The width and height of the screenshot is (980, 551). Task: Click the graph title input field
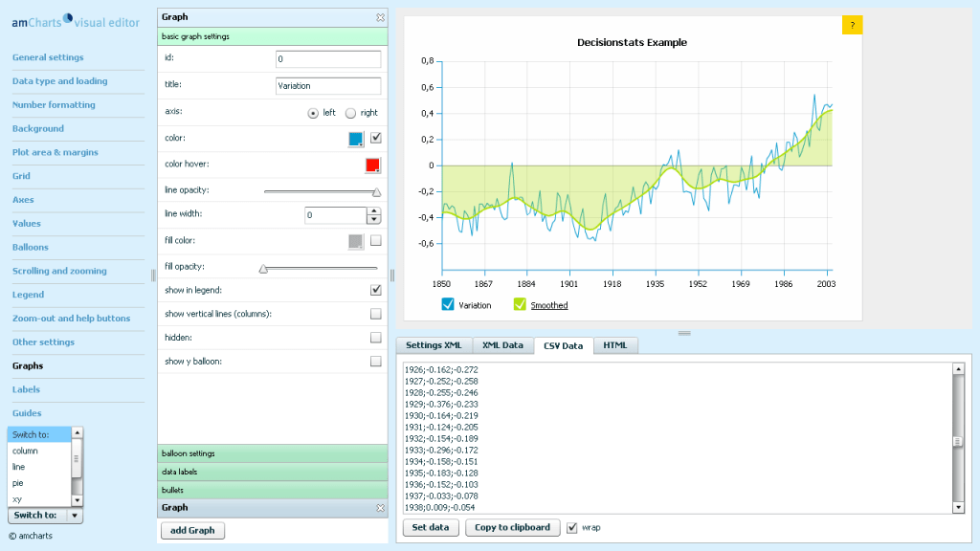coord(327,86)
